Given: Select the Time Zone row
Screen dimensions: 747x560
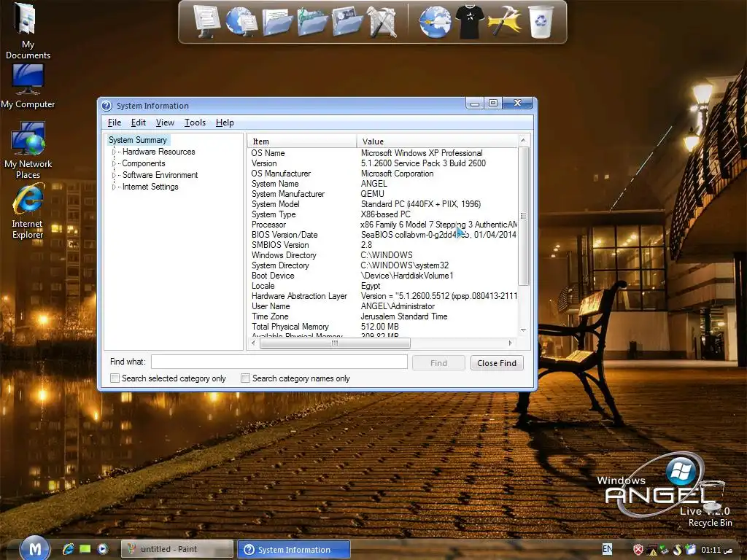Looking at the screenshot, I should click(x=383, y=316).
